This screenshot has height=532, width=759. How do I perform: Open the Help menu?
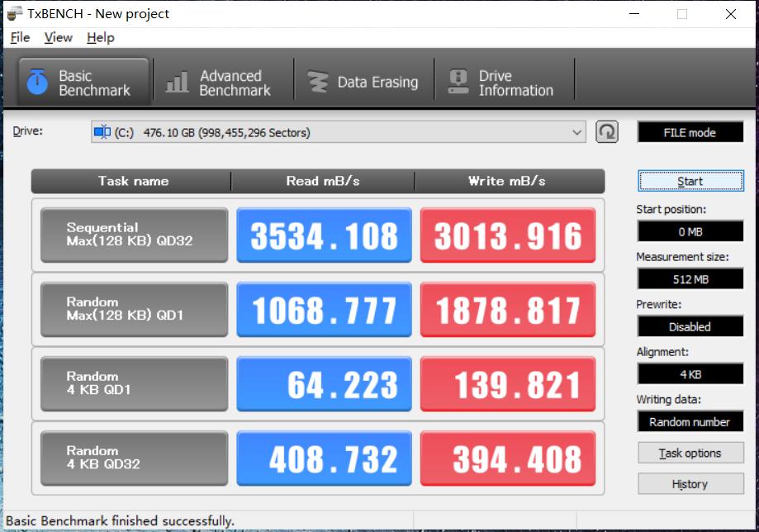point(100,38)
